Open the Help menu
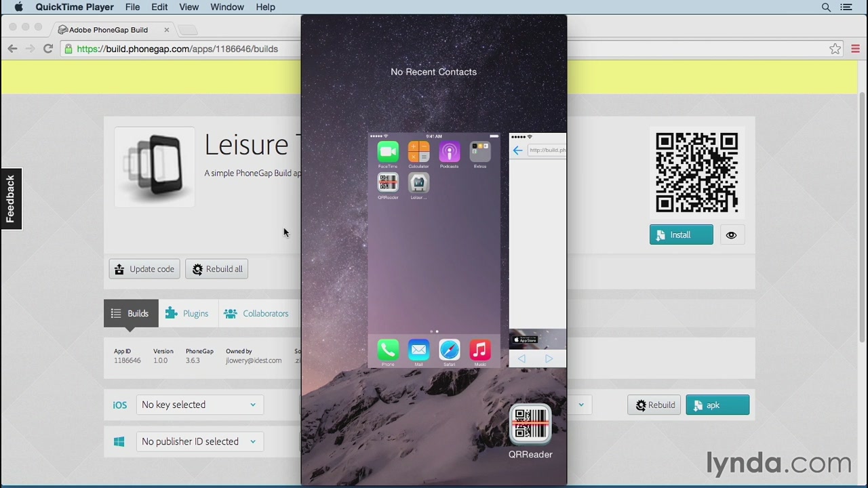Screen dimensions: 868x488 click(x=265, y=7)
